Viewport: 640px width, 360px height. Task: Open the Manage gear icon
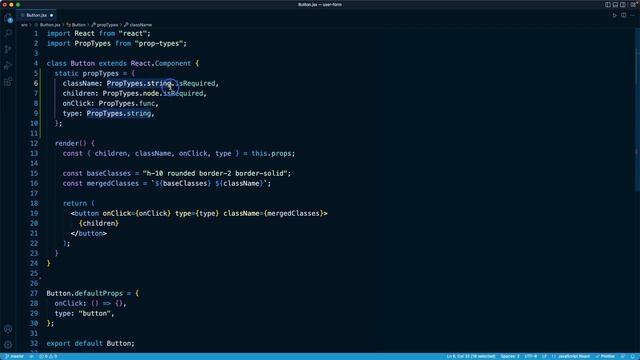coord(8,344)
